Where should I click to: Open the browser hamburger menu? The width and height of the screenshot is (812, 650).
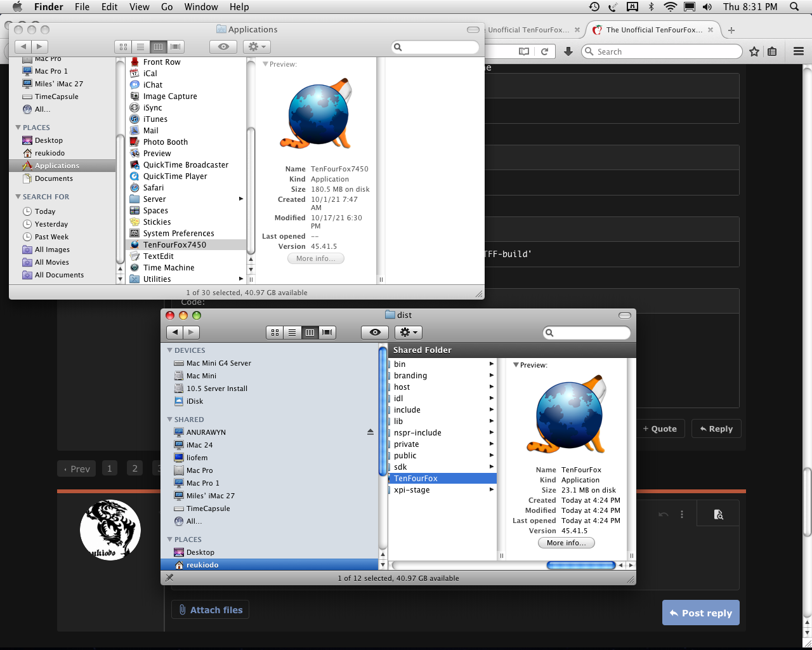point(799,52)
